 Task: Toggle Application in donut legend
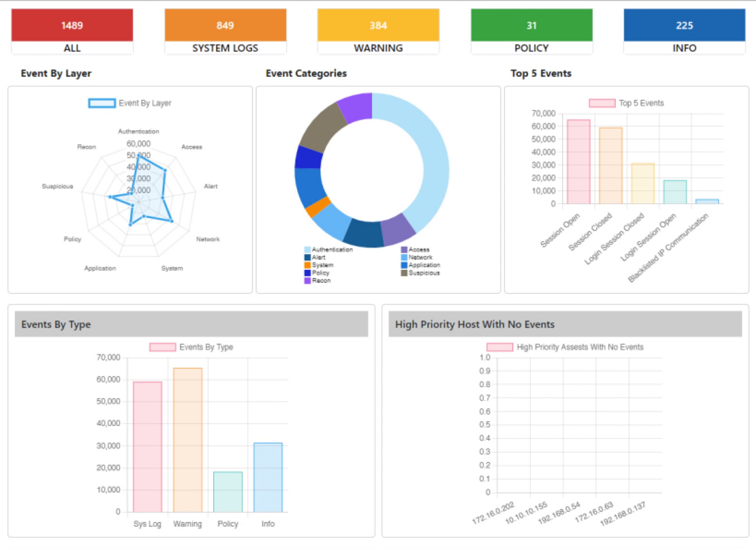coord(420,265)
